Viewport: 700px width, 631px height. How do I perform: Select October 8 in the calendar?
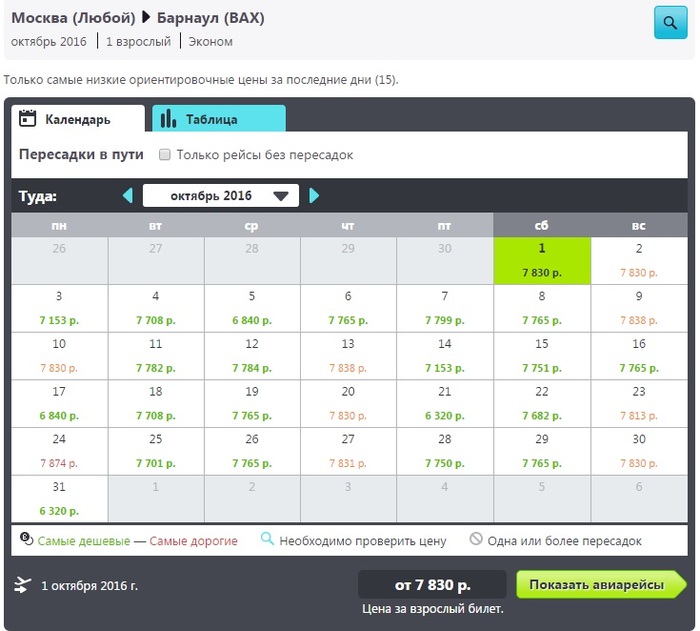click(x=542, y=308)
